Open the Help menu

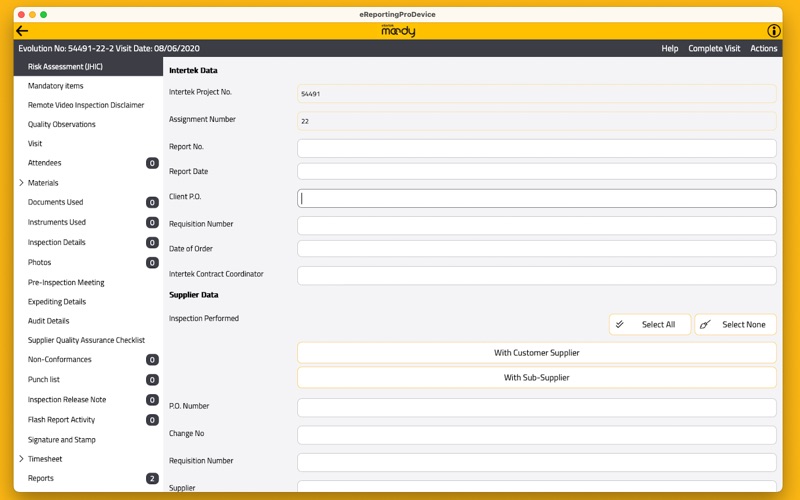(669, 48)
